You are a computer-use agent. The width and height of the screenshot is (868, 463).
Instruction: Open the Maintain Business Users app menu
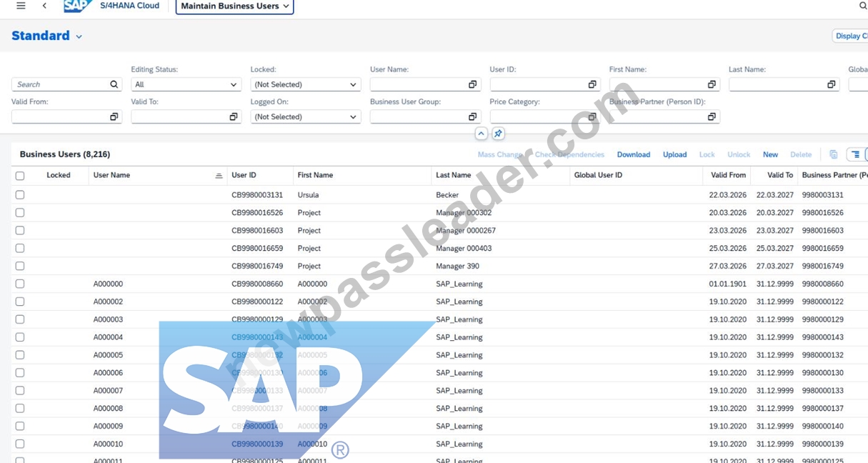click(234, 6)
